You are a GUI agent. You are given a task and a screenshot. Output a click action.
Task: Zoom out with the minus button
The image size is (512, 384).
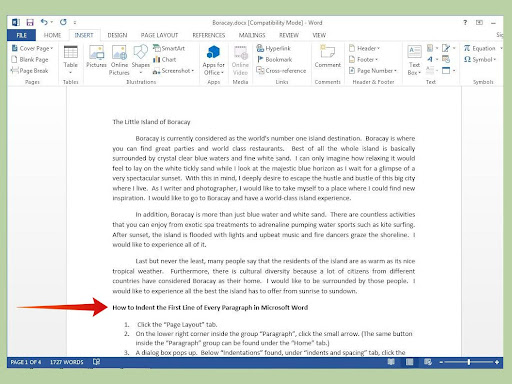(441, 362)
